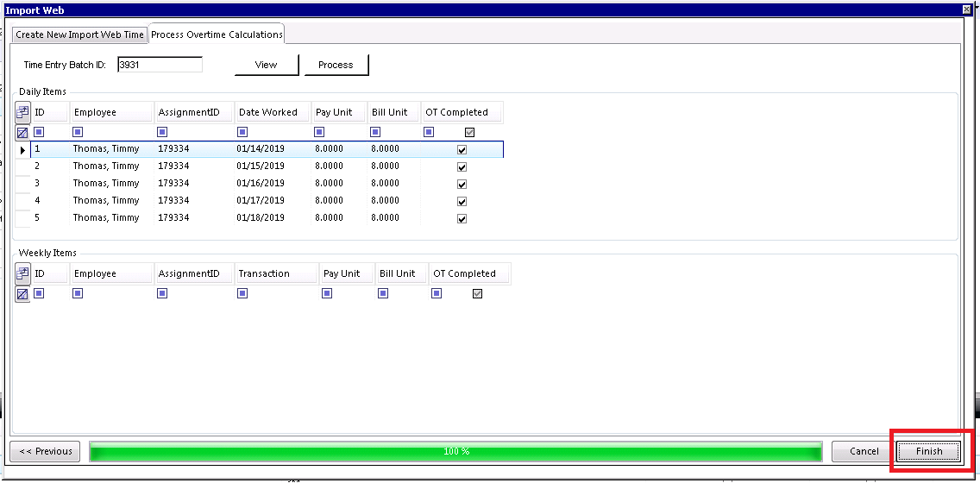Clear Weekly Items grid filter icon
Screen dimensions: 980x483
click(22, 294)
